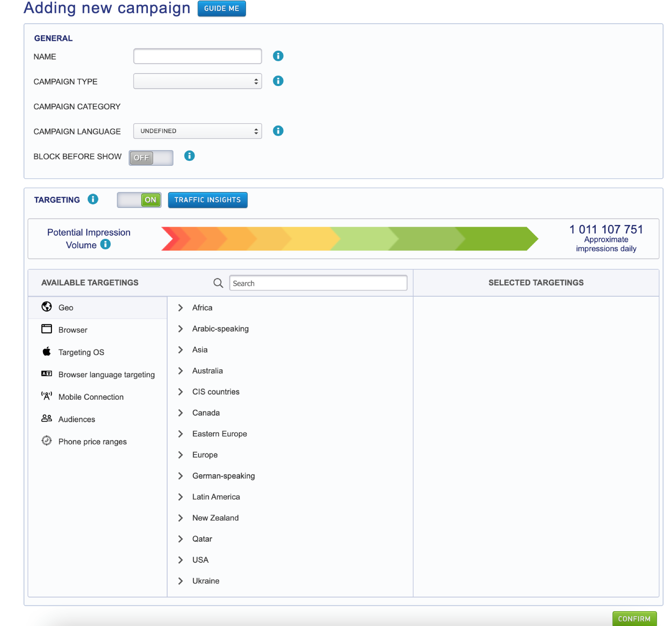Click the Africa label

(x=202, y=308)
